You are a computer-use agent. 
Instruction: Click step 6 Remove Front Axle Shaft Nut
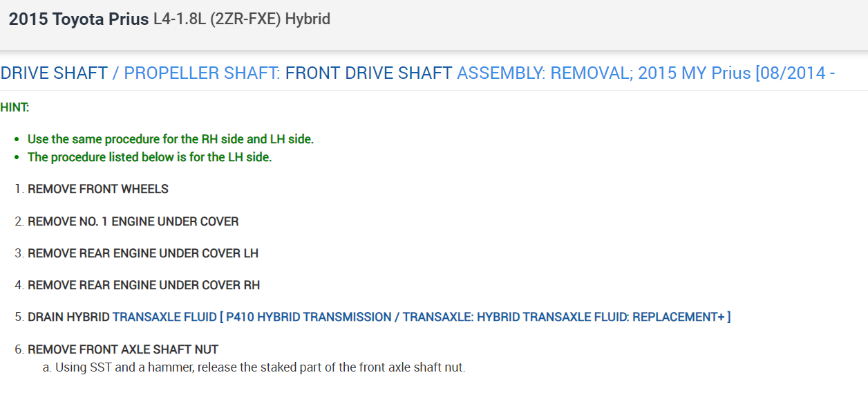(123, 349)
